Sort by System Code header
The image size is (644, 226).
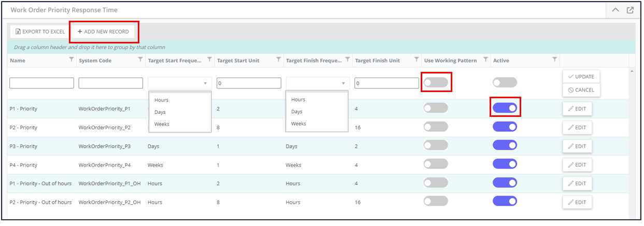pyautogui.click(x=95, y=61)
